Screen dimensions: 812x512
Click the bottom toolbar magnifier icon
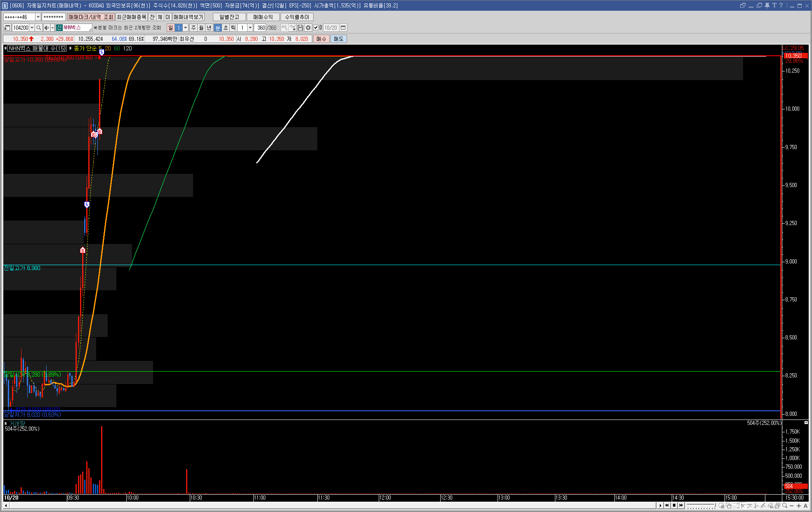pos(785,505)
